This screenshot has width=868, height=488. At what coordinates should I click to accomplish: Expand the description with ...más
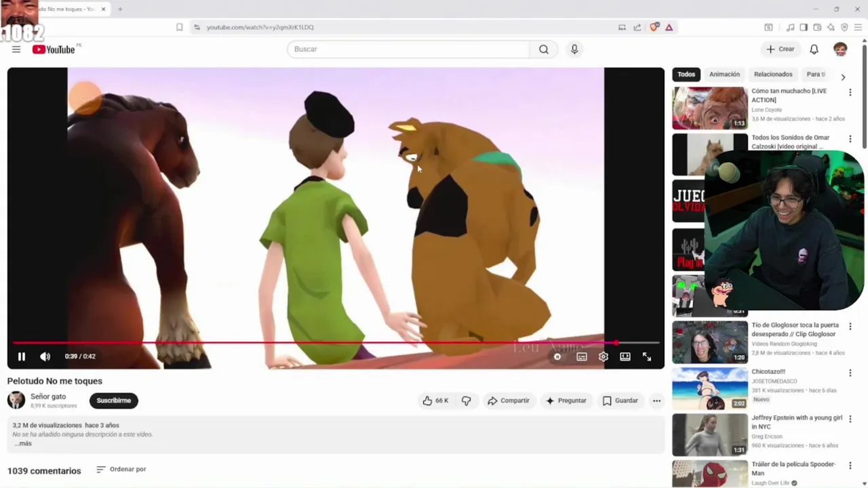tap(22, 443)
